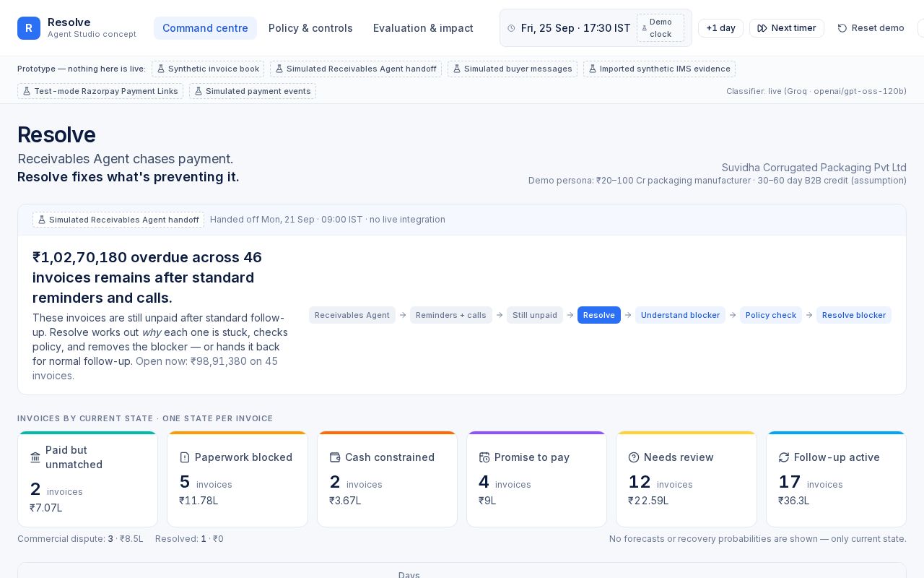This screenshot has height=578, width=924.
Task: Click the circular arrow icon on Reset demo
Action: (x=842, y=28)
